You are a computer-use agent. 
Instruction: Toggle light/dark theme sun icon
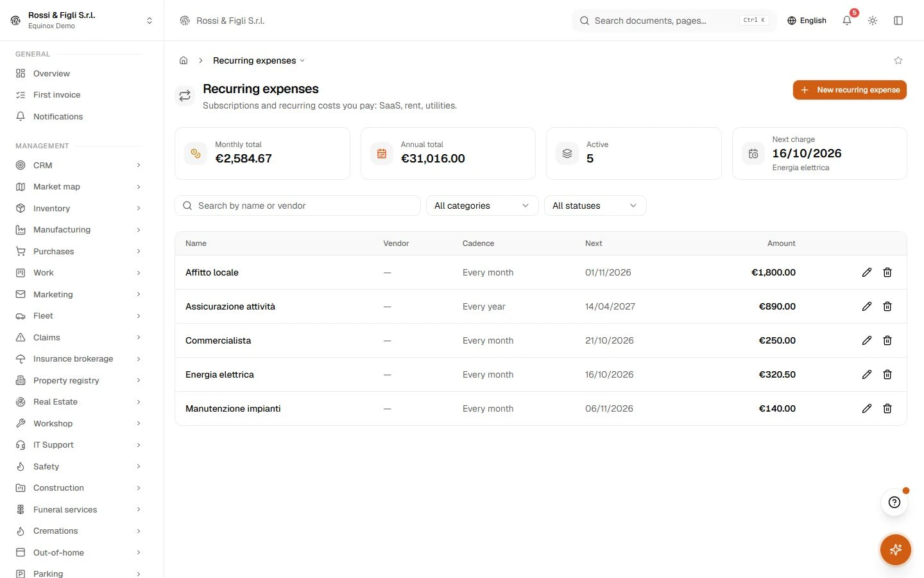[x=873, y=21]
